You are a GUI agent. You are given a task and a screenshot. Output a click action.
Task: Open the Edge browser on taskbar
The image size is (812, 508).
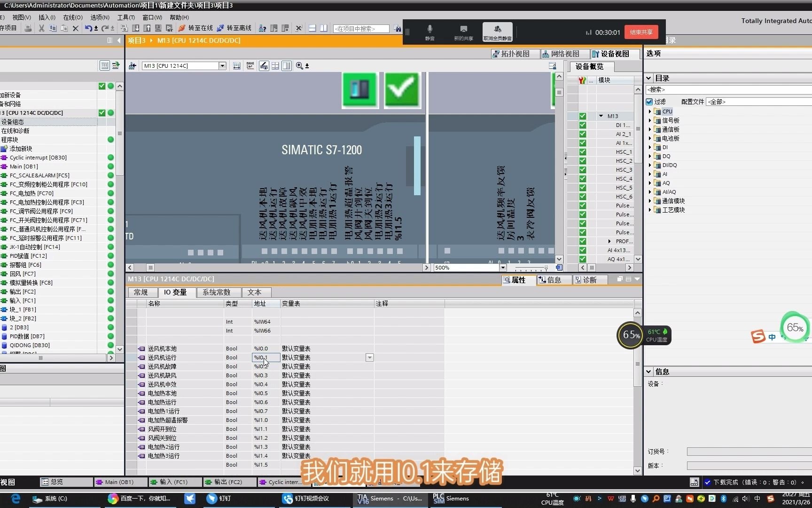coord(16,499)
